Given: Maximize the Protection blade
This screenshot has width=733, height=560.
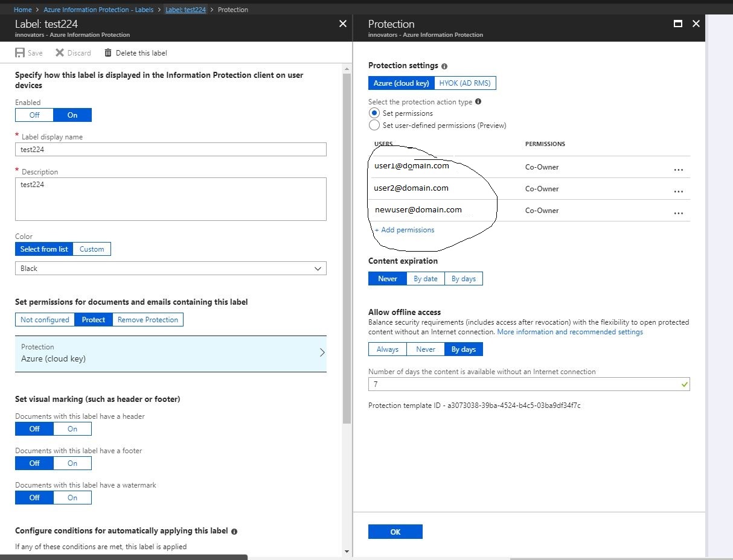Looking at the screenshot, I should click(x=678, y=24).
